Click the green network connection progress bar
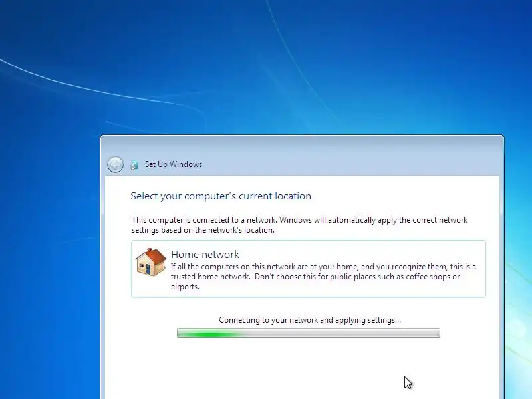532x399 pixels. pyautogui.click(x=308, y=333)
